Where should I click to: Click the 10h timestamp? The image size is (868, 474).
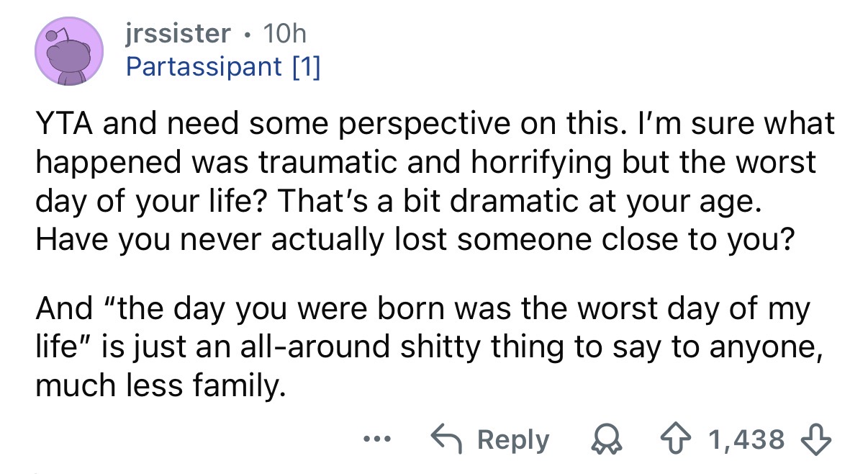click(x=285, y=33)
